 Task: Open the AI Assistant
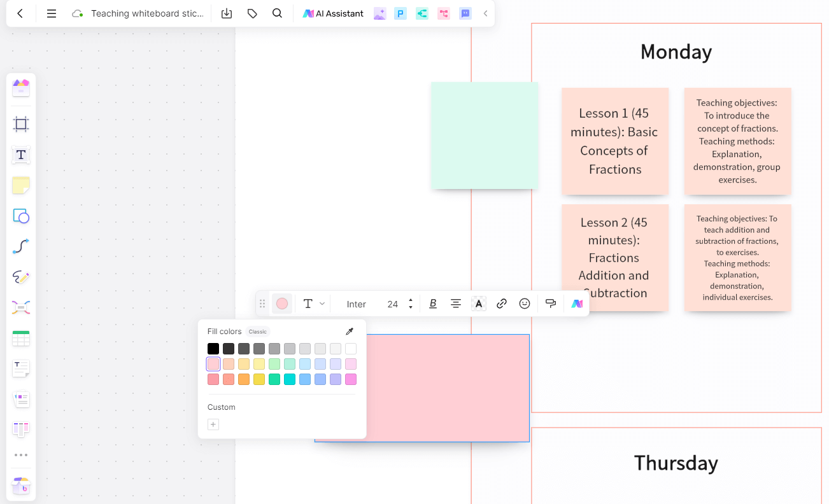point(334,13)
